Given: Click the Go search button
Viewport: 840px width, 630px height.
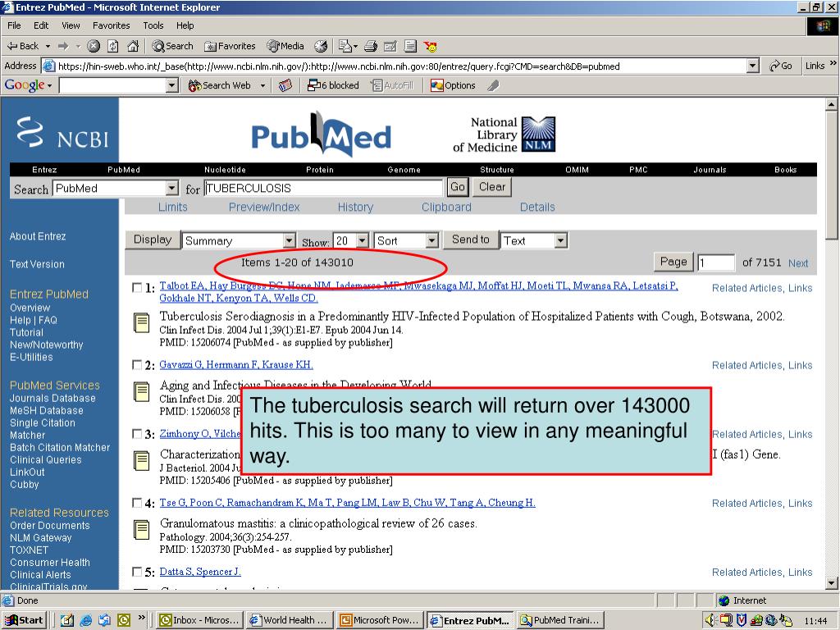Looking at the screenshot, I should 458,187.
